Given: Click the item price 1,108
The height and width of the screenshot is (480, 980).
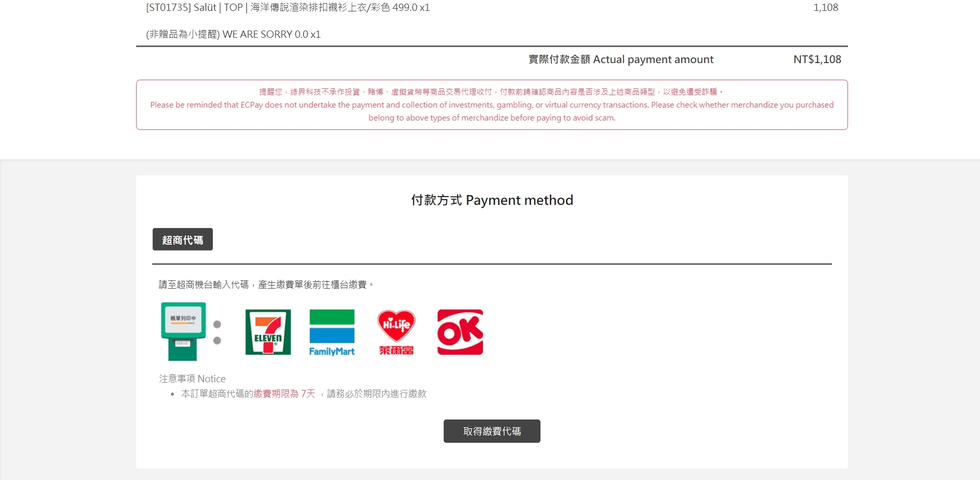Looking at the screenshot, I should tap(826, 8).
